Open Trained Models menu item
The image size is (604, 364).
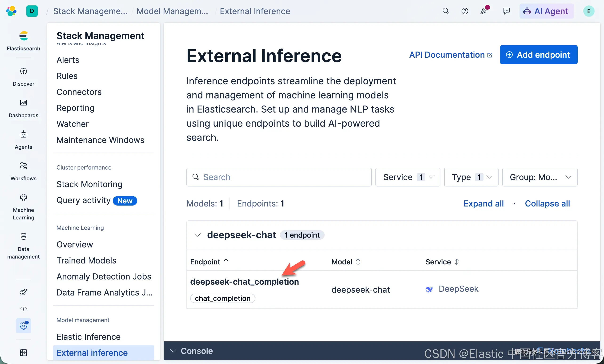pos(86,260)
